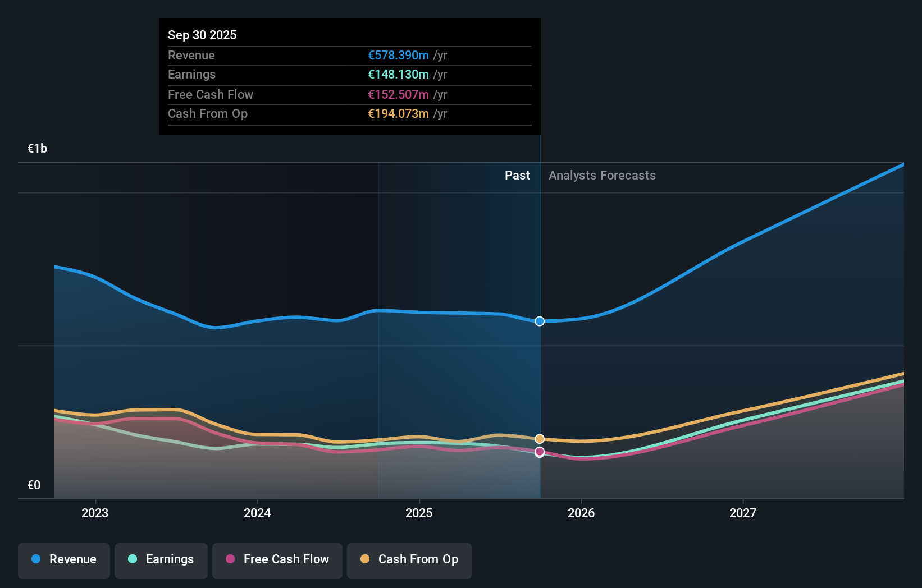Open the Free Cash Flow legend item
This screenshot has width=922, height=588.
[277, 559]
